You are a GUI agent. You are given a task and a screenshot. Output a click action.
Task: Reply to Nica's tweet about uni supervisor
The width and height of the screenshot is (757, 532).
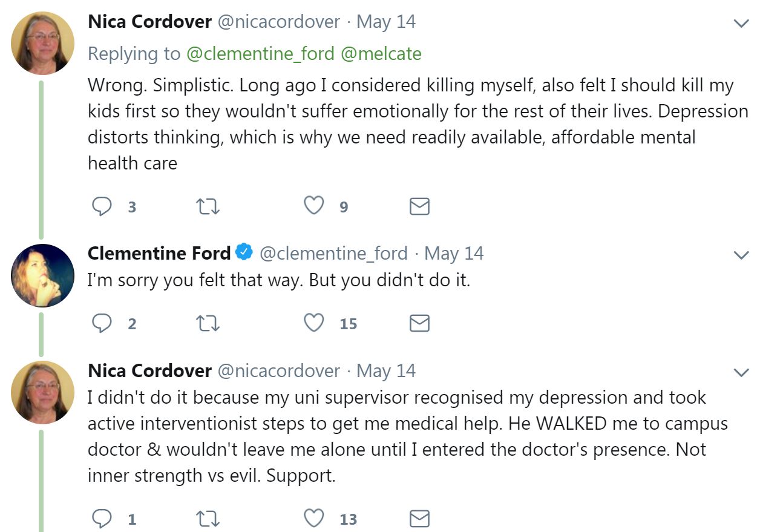coord(102,519)
